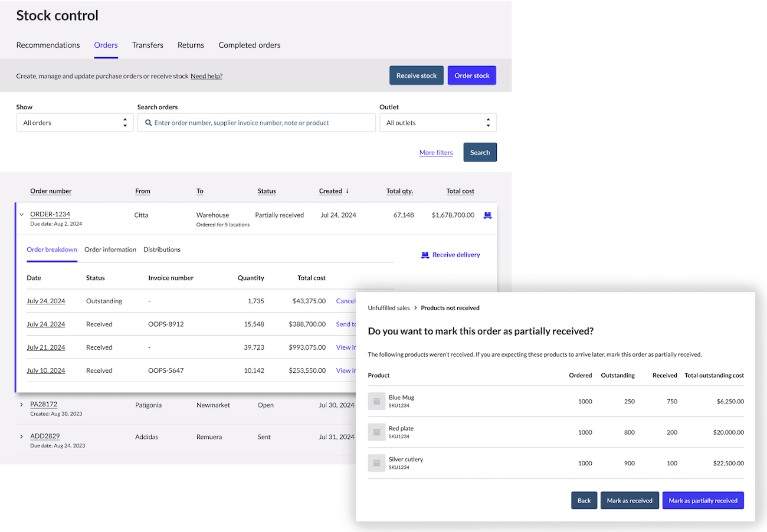Open the Outlet 'All outlets' dropdown
The width and height of the screenshot is (767, 532).
pyautogui.click(x=438, y=123)
